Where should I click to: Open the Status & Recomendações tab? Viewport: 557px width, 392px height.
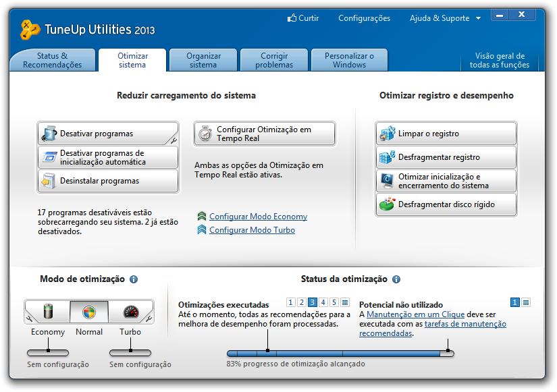click(x=52, y=60)
